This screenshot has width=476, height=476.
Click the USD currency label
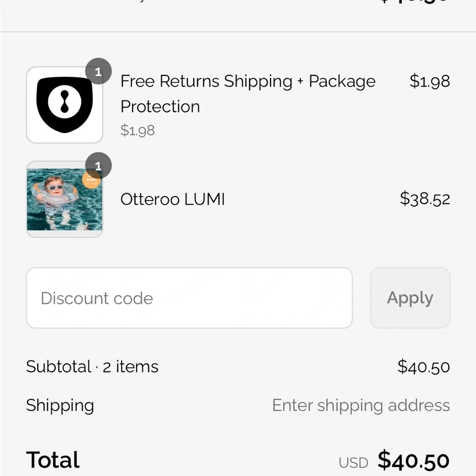(353, 463)
